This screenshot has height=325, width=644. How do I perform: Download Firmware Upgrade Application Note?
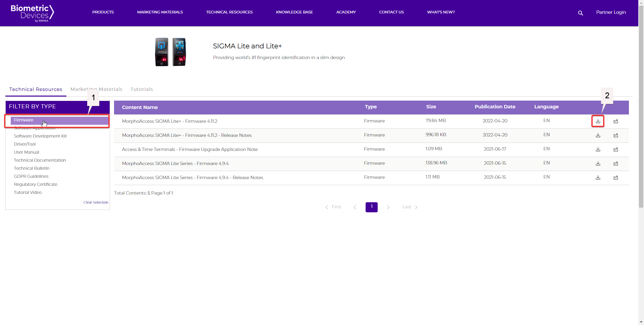[x=598, y=149]
